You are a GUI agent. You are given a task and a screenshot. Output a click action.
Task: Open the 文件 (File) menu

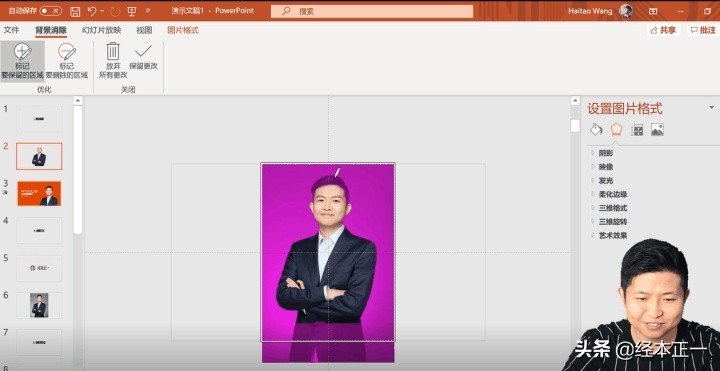[11, 30]
